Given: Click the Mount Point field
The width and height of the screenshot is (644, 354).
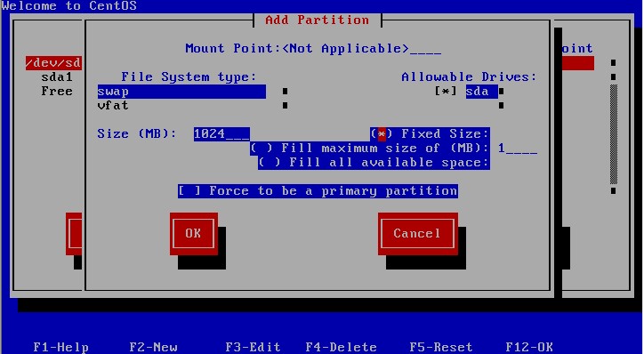Looking at the screenshot, I should click(361, 48).
